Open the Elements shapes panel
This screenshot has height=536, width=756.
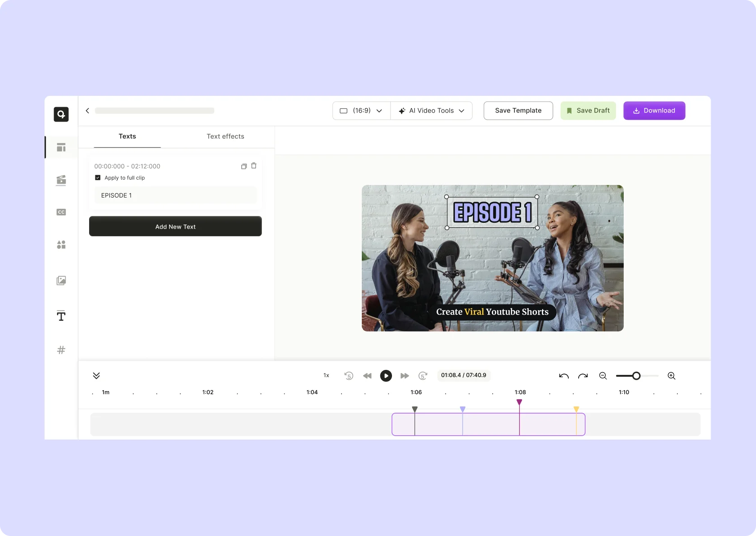click(x=61, y=245)
